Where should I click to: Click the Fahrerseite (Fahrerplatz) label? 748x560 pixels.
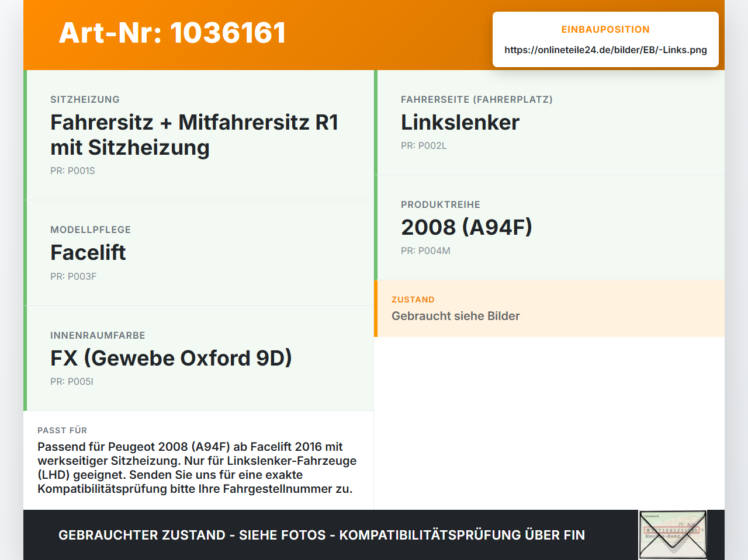click(x=477, y=99)
